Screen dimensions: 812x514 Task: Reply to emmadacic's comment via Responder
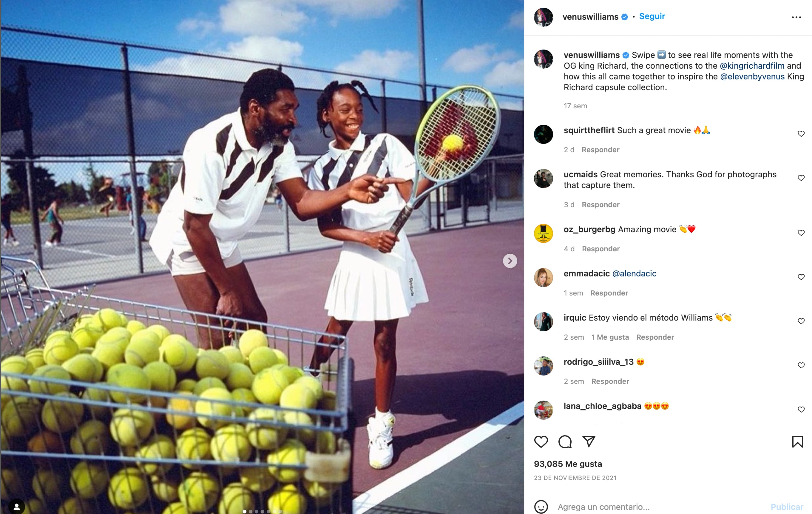(x=609, y=293)
